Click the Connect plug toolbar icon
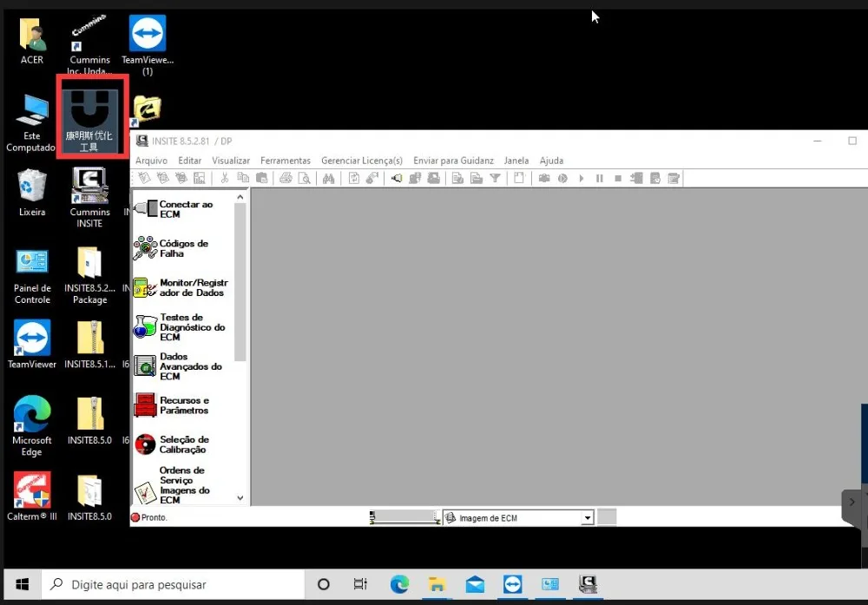Screen dimensions: 868x605 [x=397, y=178]
